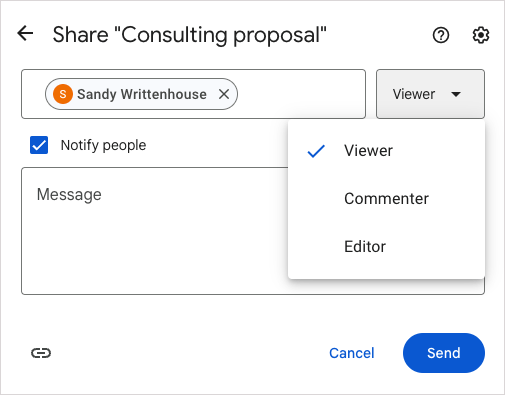Click the dropdown caret arrow next to Viewer
The image size is (505, 395).
(456, 94)
